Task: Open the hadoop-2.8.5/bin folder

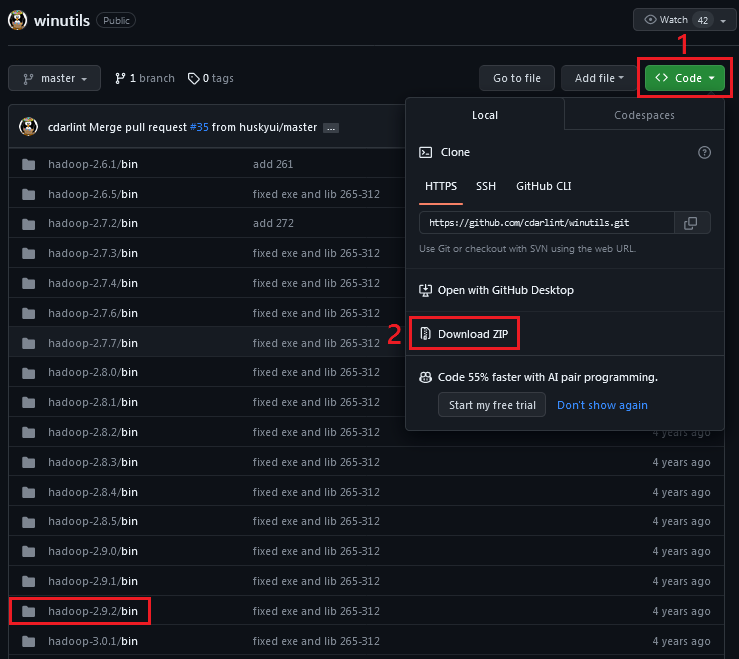Action: [93, 521]
